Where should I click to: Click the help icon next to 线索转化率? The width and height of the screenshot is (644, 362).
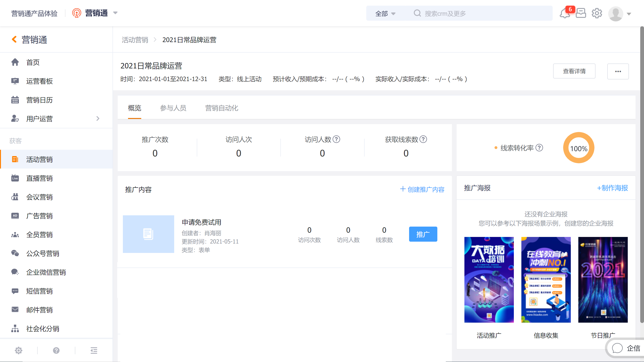point(539,148)
